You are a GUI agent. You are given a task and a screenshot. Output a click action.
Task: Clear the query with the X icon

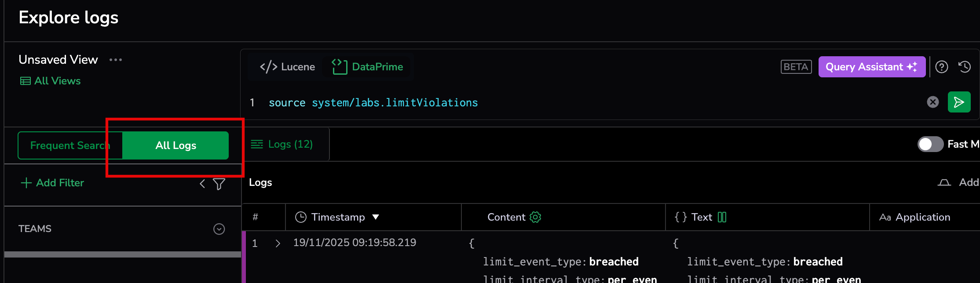pos(932,102)
